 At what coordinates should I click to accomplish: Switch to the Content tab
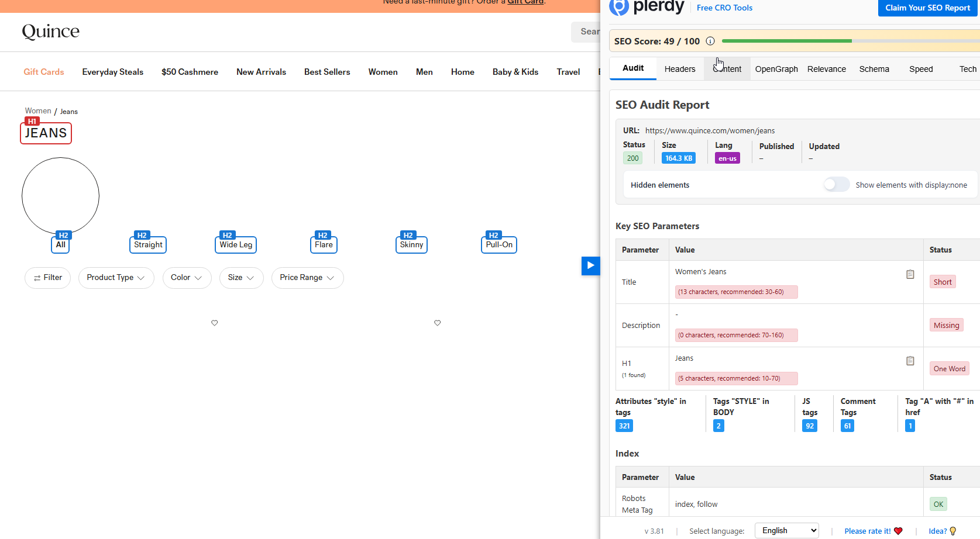727,69
